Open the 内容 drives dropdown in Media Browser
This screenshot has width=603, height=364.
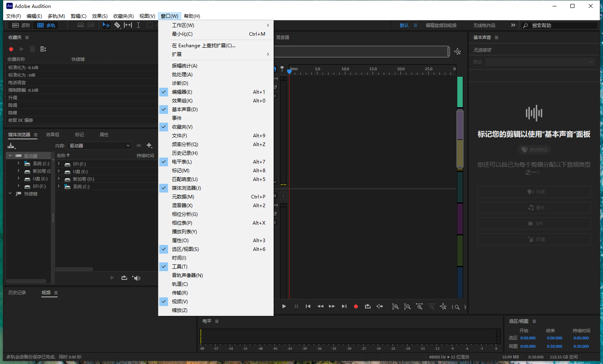click(x=99, y=146)
